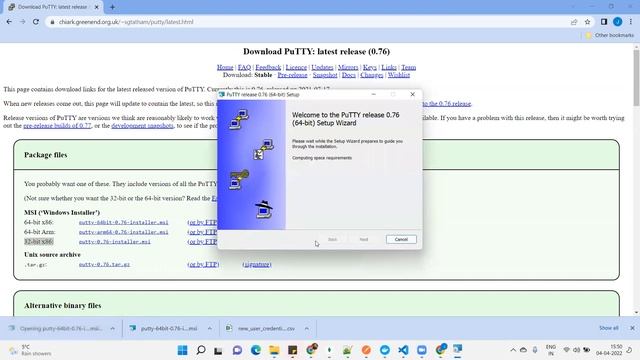This screenshot has height=360, width=640.
Task: Open the Mirrors link
Action: pyautogui.click(x=348, y=67)
